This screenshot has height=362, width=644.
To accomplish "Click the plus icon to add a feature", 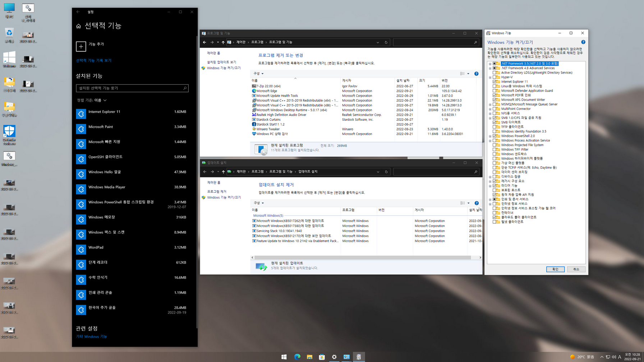I will tap(81, 46).
